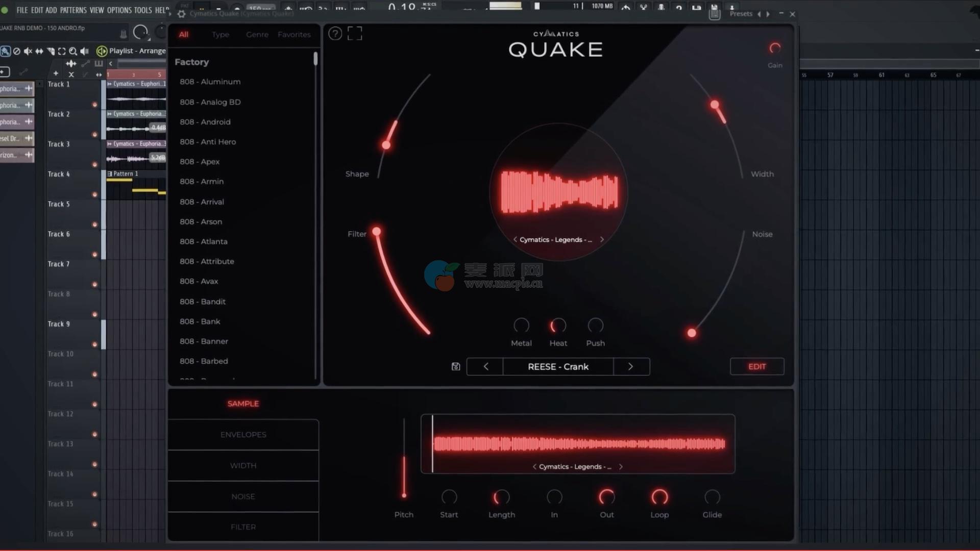
Task: Next sample arrow under circular waveform
Action: coord(602,239)
